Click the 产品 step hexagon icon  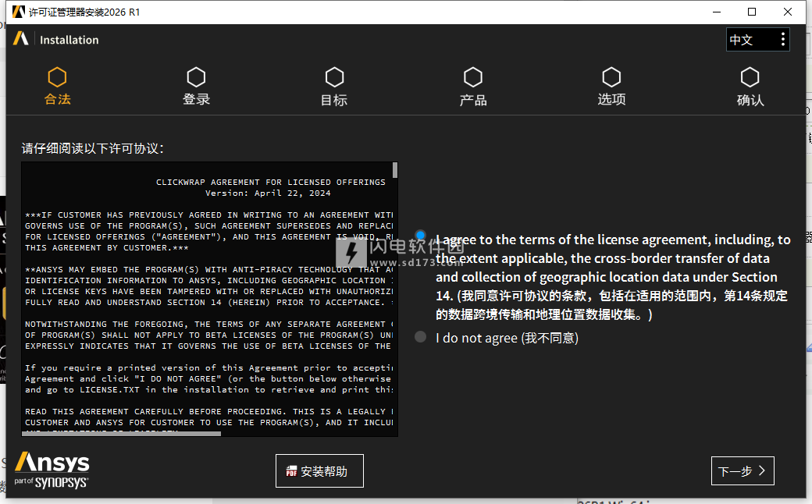tap(473, 77)
